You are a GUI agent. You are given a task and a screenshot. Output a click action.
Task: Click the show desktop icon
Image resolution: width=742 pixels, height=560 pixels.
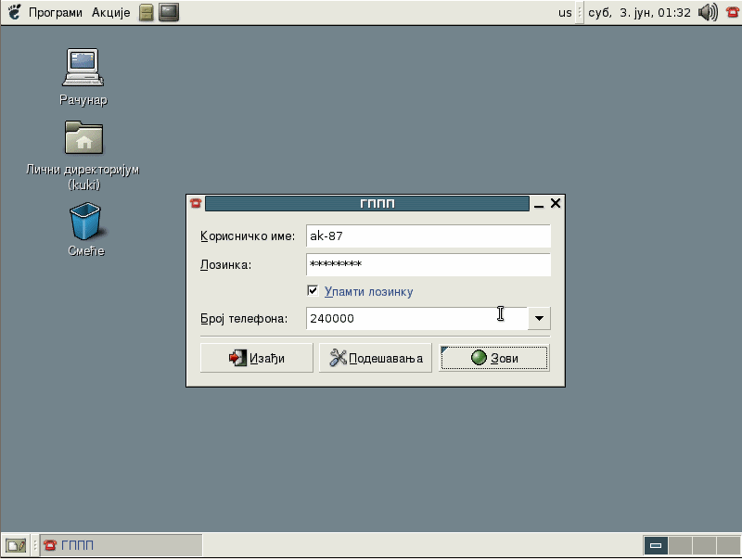tap(16, 546)
